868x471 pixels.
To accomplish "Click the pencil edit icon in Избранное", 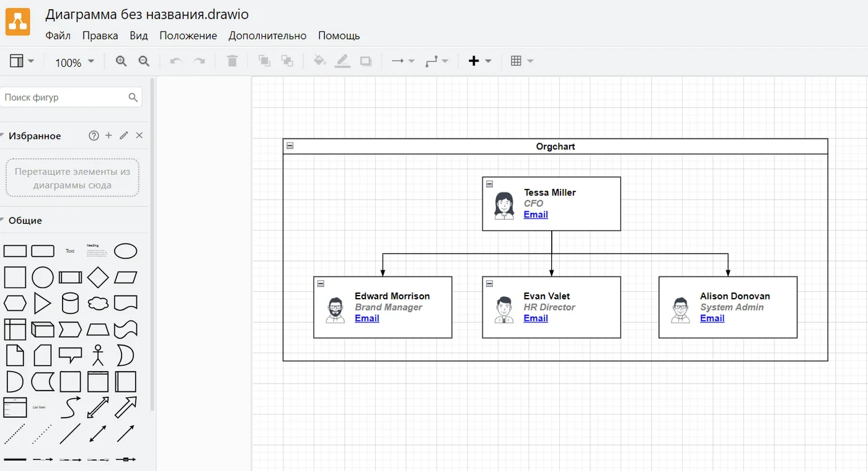I will 124,136.
